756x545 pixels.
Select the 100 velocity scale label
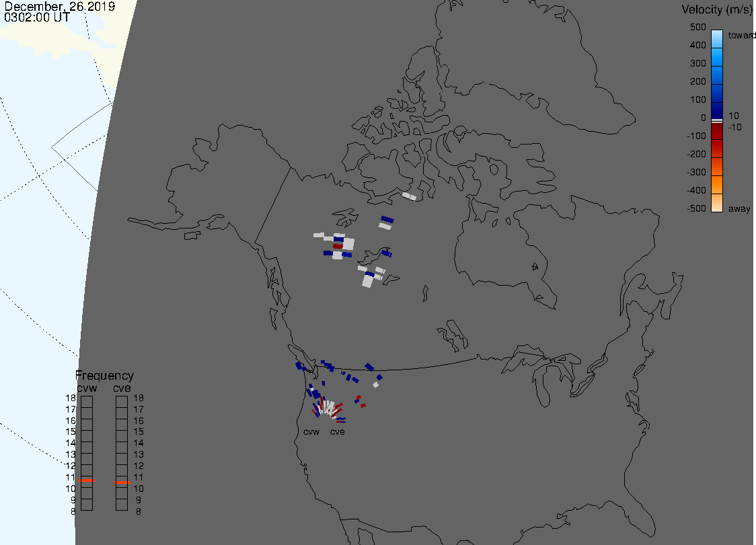coord(697,99)
